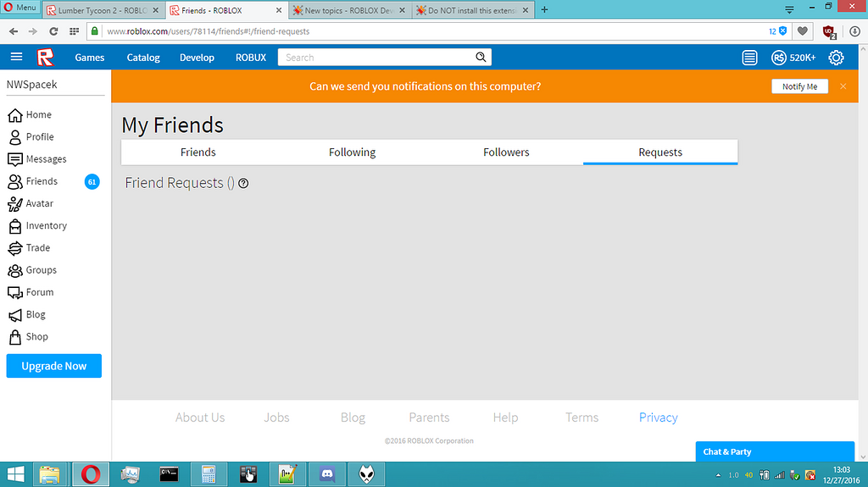Open the Opera downloads icon
The image size is (868, 487).
pos(854,31)
